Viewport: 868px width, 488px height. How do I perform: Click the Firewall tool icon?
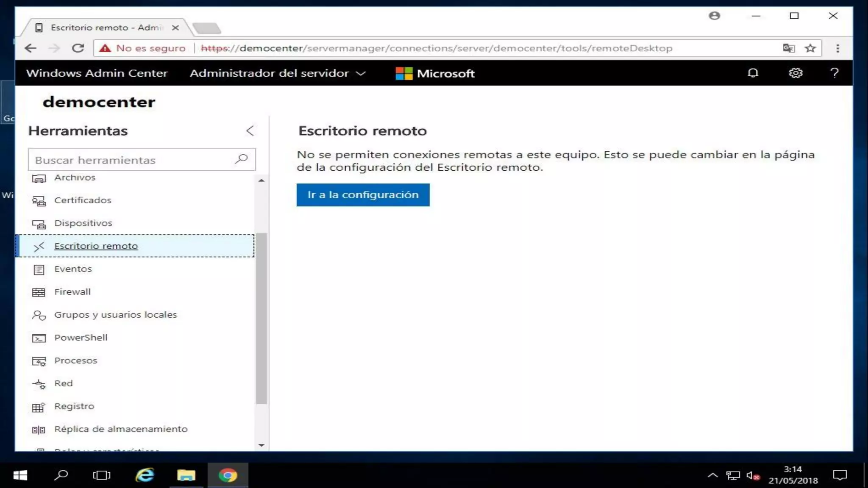click(39, 292)
